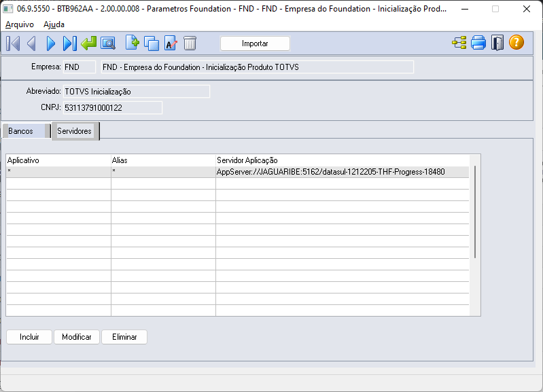Click the Modificar button
The width and height of the screenshot is (543, 392).
(77, 337)
